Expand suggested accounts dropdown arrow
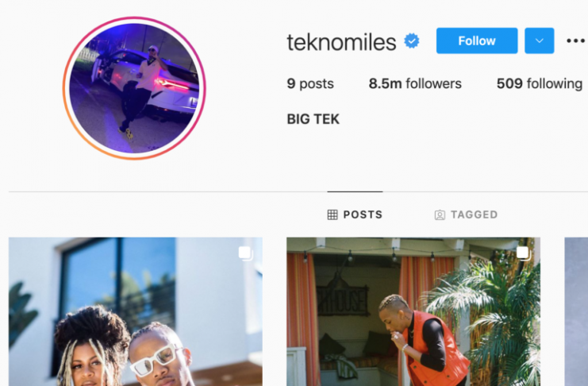Viewport: 588px width, 386px height. 540,41
